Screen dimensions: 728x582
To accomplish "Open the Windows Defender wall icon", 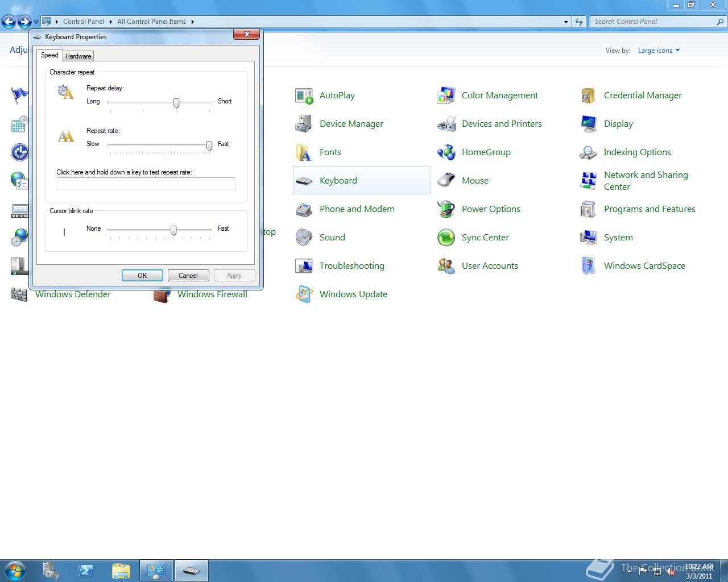I will click(20, 296).
